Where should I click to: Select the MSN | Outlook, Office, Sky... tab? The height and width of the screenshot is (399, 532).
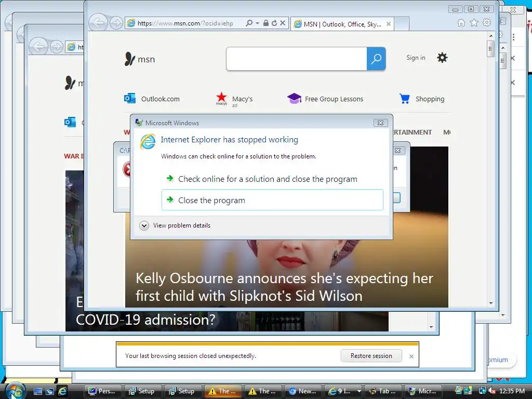pos(342,24)
